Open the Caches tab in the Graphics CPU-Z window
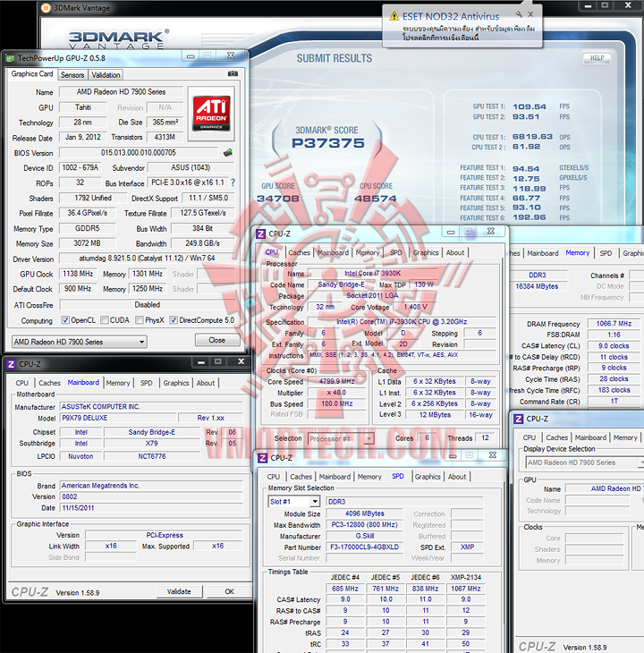644x653 pixels. (x=556, y=437)
